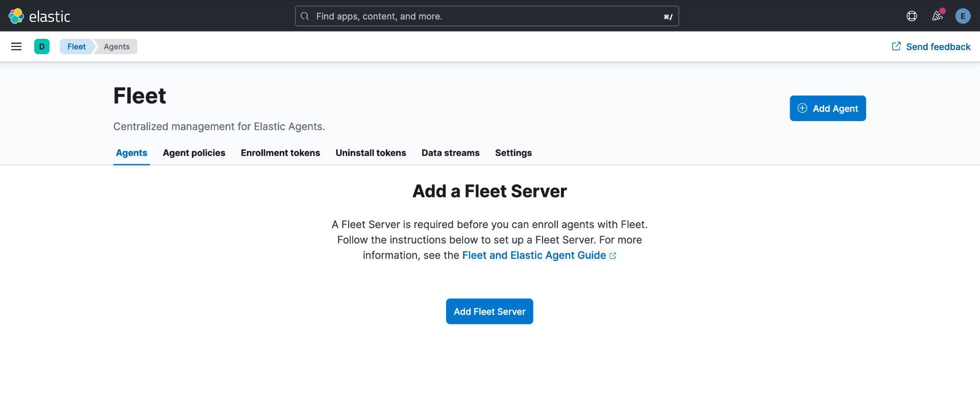The width and height of the screenshot is (980, 400).
Task: Open the hamburger navigation menu
Action: [x=16, y=46]
